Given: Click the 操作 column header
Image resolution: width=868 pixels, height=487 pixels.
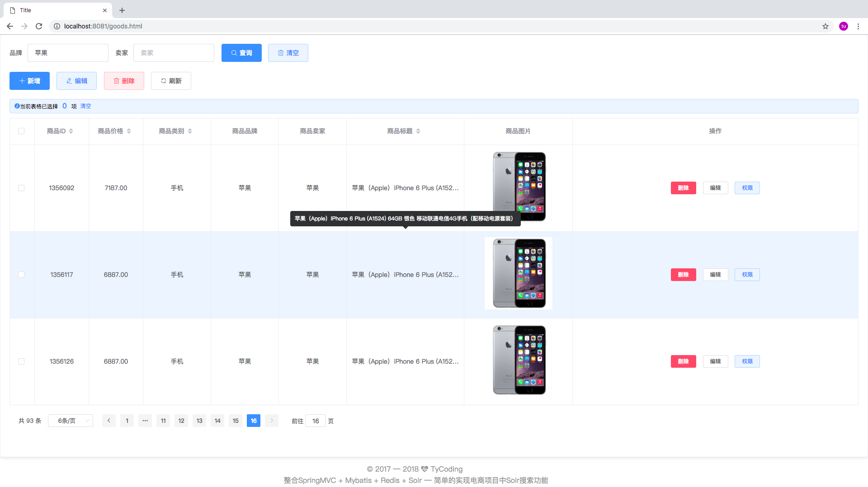Looking at the screenshot, I should [715, 131].
